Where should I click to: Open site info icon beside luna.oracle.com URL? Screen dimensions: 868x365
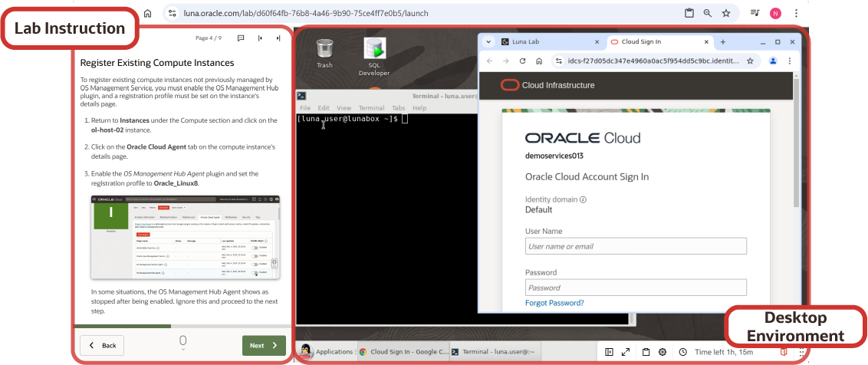[173, 13]
